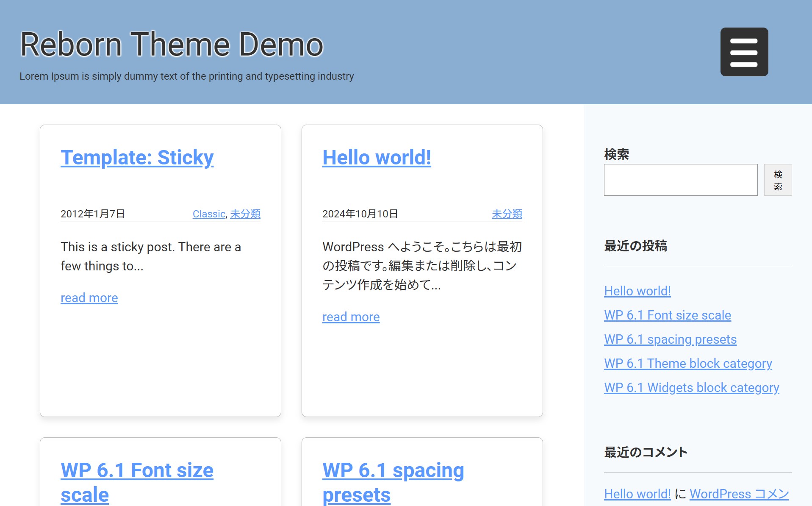Click the Reborn Theme Demo site title

point(172,44)
